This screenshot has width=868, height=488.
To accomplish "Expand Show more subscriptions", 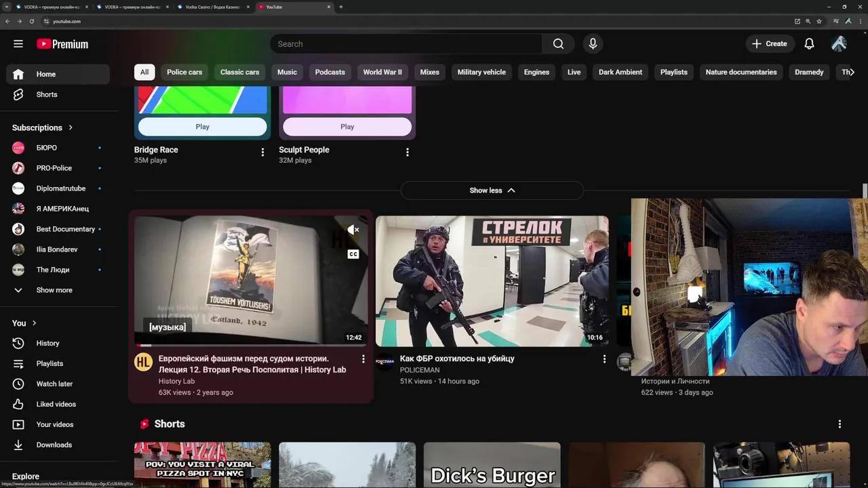I will pos(58,290).
